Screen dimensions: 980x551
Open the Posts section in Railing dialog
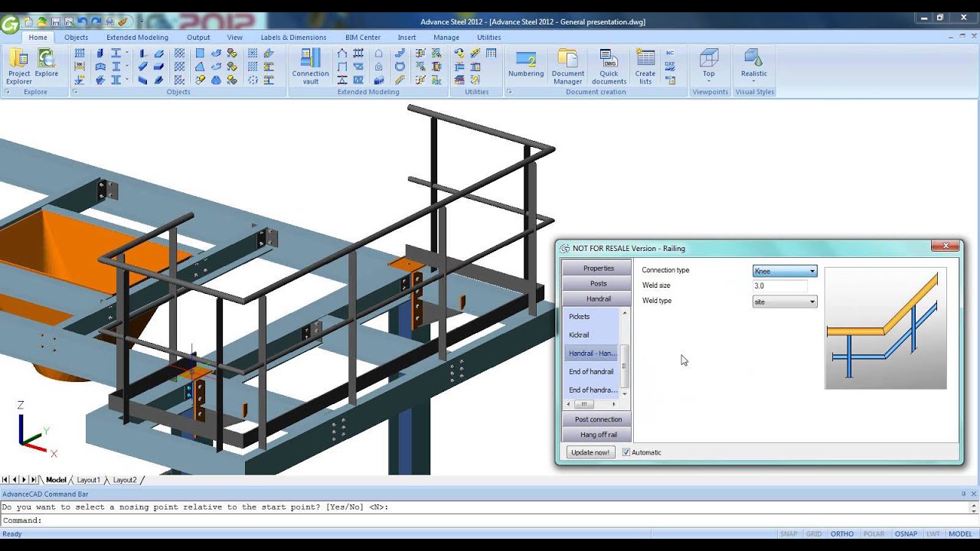[598, 283]
